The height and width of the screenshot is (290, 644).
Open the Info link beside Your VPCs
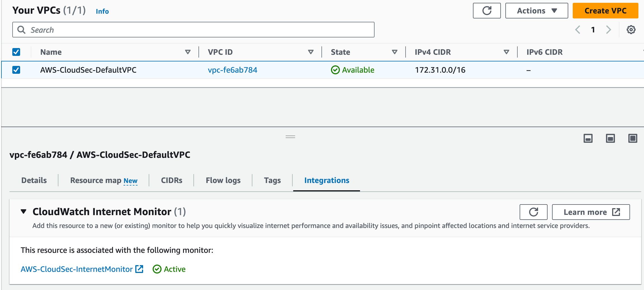pos(102,11)
